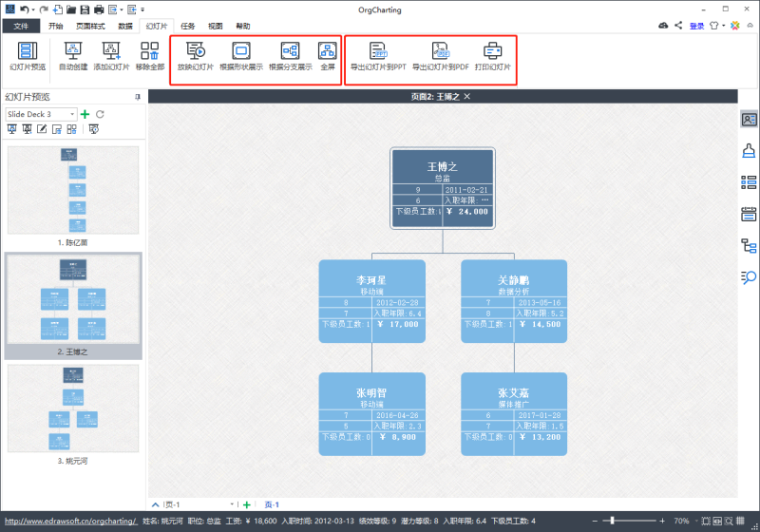Open the 文件 menu

tap(21, 27)
